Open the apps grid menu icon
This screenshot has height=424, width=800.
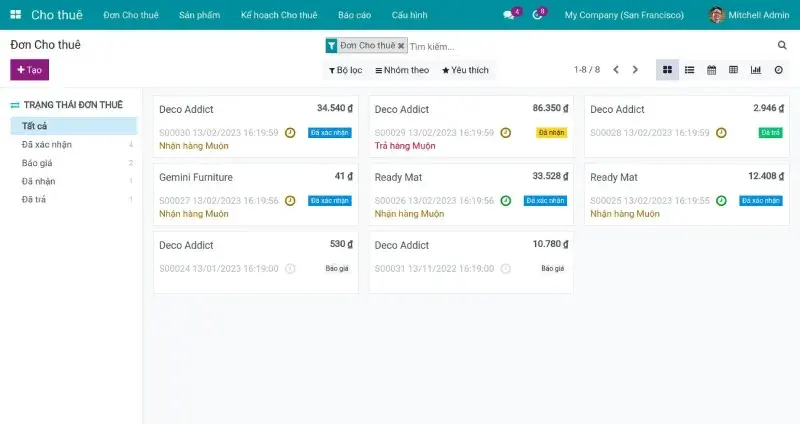(15, 15)
